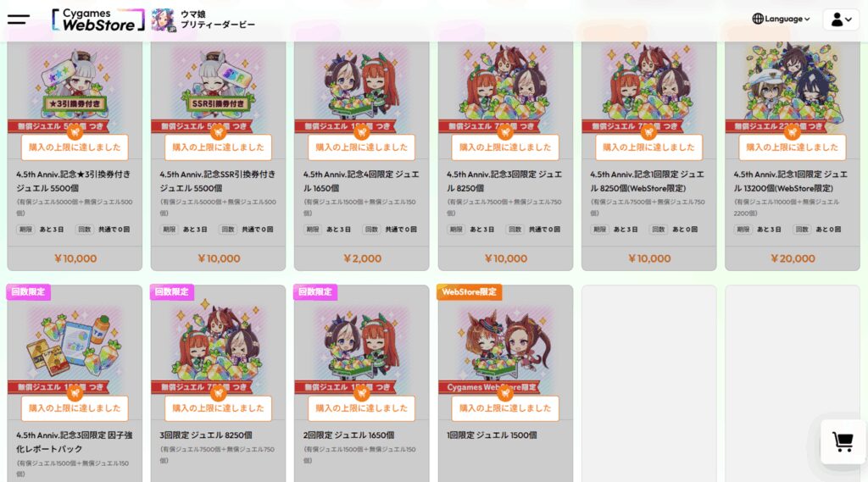Click the 回数限定 tag on report pack
Viewport: 868px width, 482px height.
[28, 292]
